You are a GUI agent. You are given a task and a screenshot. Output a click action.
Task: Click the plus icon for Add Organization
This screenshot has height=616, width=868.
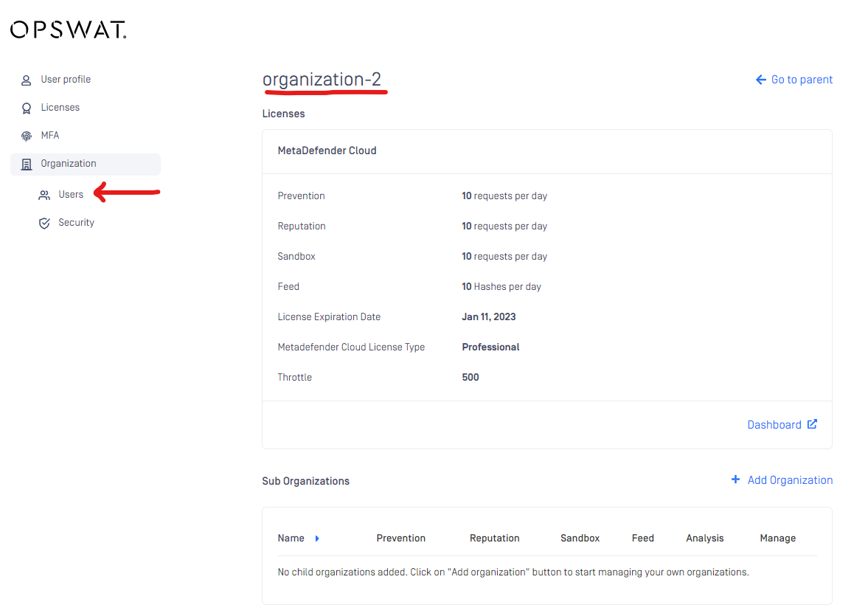735,480
